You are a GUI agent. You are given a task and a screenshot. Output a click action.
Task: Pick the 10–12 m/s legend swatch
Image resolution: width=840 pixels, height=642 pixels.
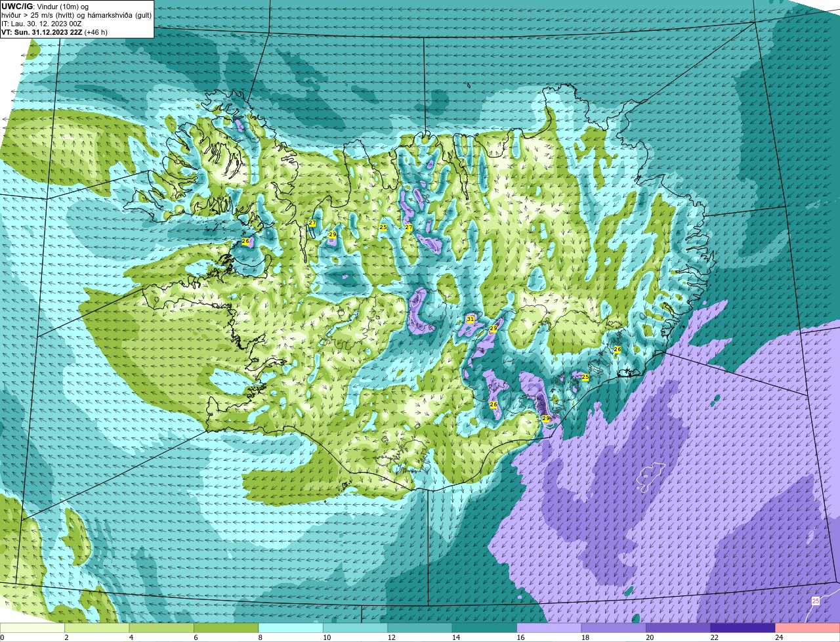[356, 628]
